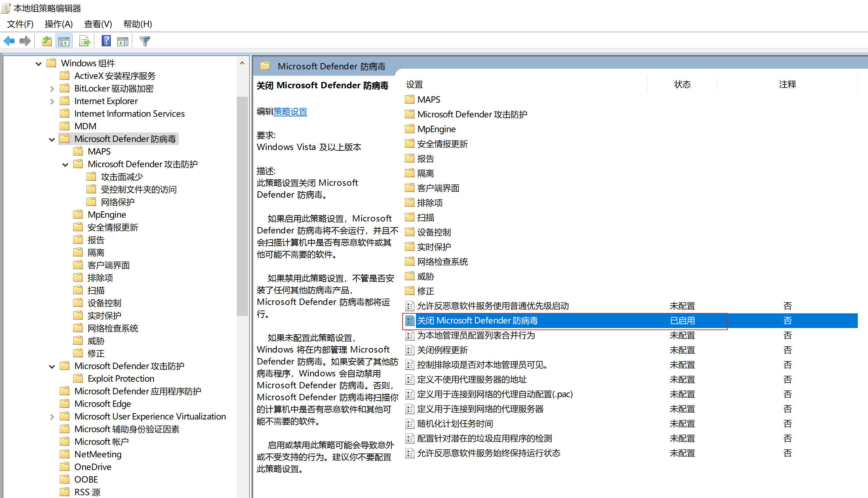
Task: Click the funnel Filter toolbar icon
Action: [144, 41]
